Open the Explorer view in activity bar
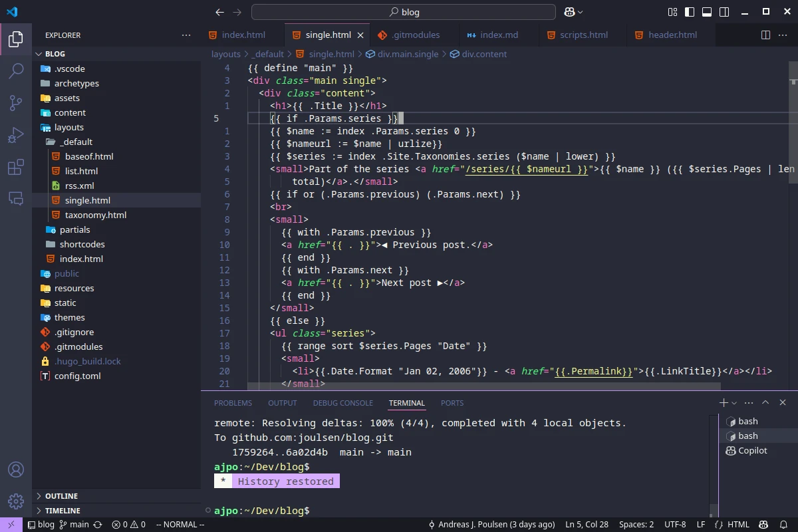The image size is (798, 532). point(16,39)
